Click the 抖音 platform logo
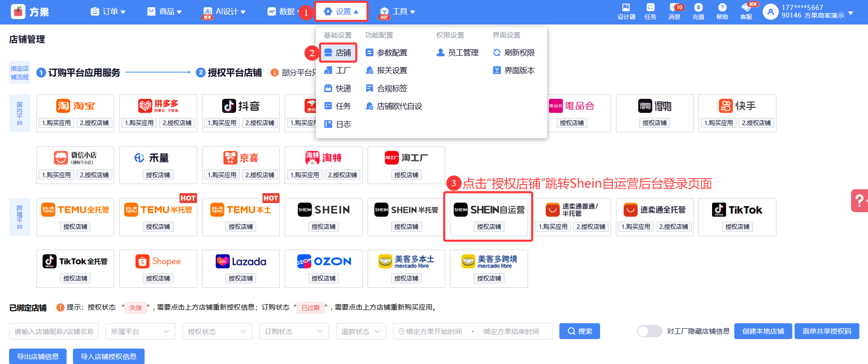The width and height of the screenshot is (868, 364). click(241, 106)
